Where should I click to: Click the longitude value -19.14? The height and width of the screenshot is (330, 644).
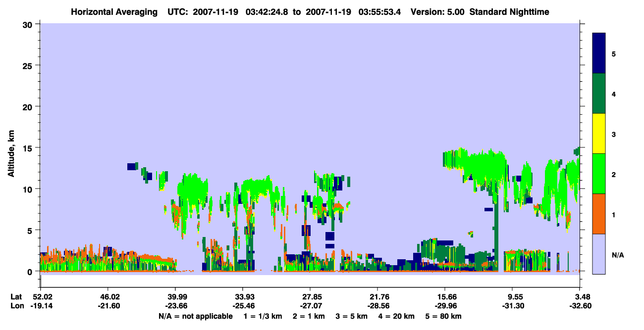[41, 306]
